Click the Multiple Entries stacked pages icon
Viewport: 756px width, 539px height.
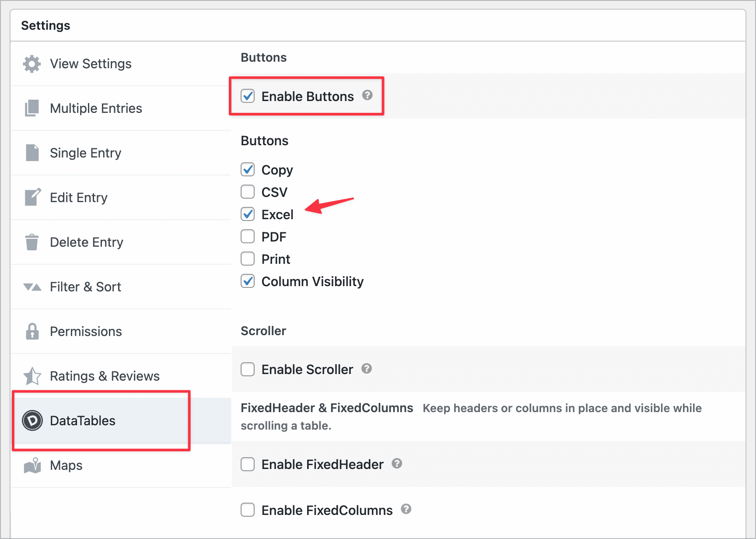32,108
